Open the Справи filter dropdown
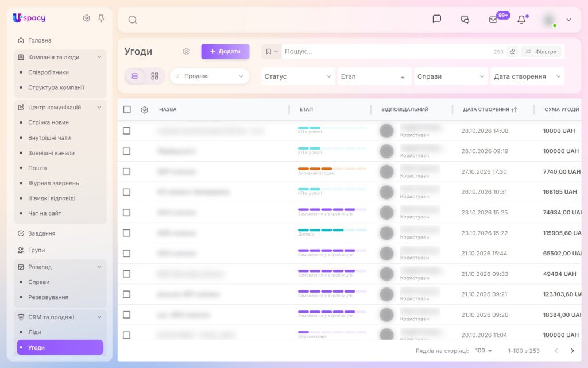The width and height of the screenshot is (588, 368). pos(451,76)
